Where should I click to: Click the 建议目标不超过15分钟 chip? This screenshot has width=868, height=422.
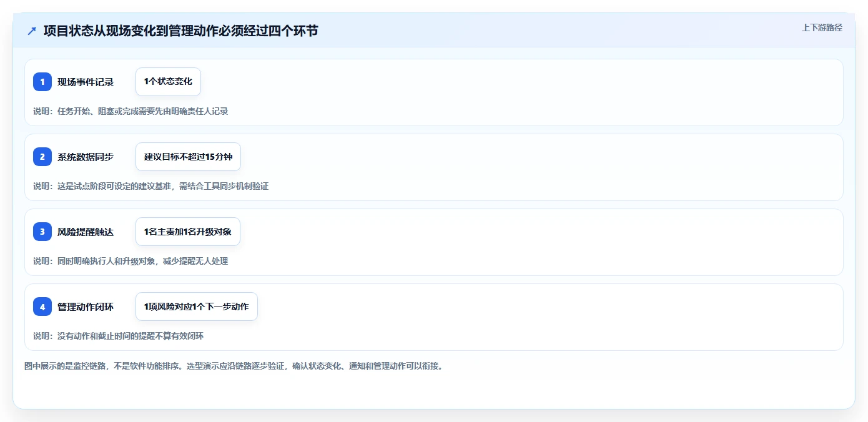coord(188,157)
